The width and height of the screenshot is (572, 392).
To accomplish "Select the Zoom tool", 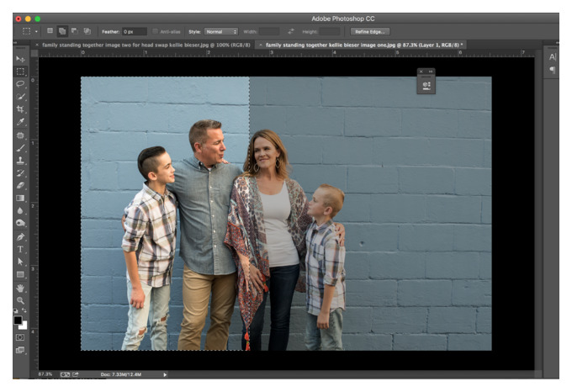I will (20, 300).
